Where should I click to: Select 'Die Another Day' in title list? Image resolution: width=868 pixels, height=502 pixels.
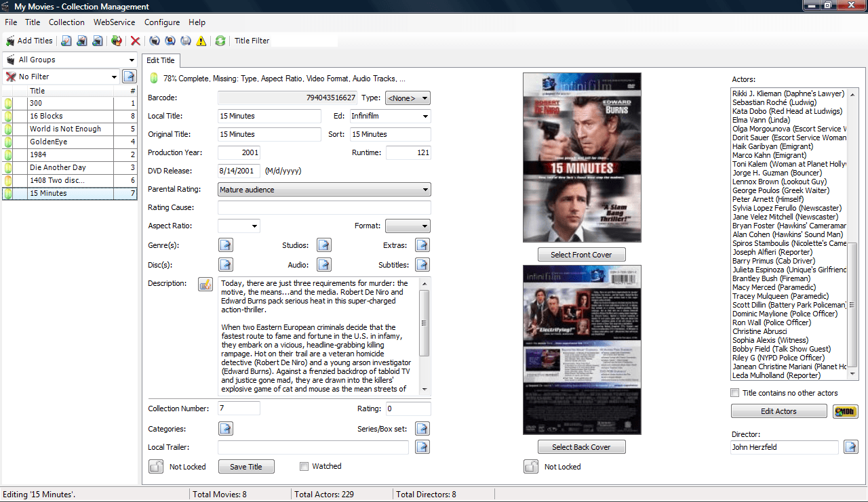69,168
